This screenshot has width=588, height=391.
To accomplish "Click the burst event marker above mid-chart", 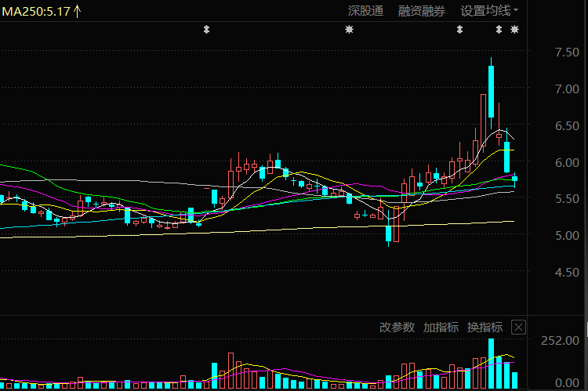I will pos(349,29).
